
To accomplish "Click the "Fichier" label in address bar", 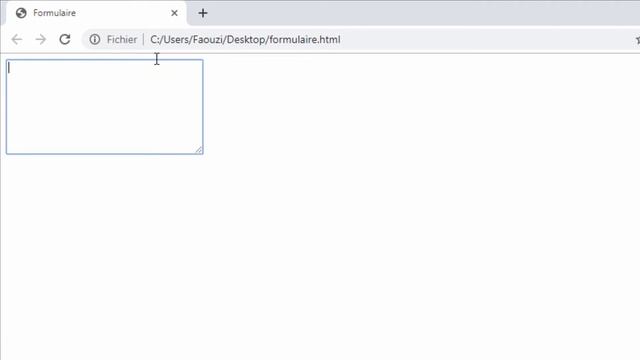I will coord(122,40).
